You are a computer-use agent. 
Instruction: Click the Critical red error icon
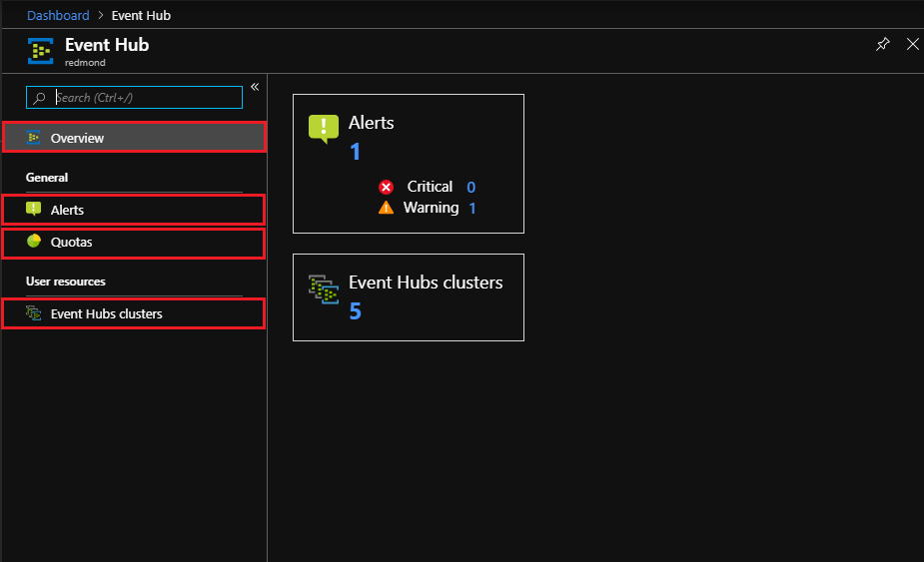(386, 188)
